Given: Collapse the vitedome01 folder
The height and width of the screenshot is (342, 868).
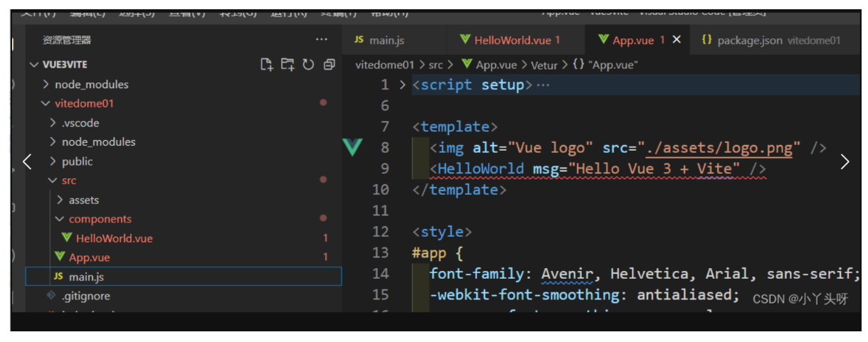Looking at the screenshot, I should pos(46,104).
